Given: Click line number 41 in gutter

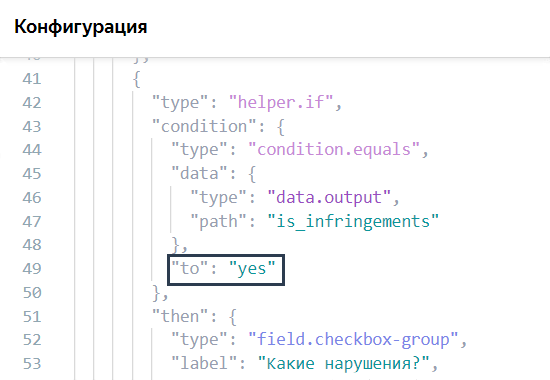Looking at the screenshot, I should tap(32, 79).
